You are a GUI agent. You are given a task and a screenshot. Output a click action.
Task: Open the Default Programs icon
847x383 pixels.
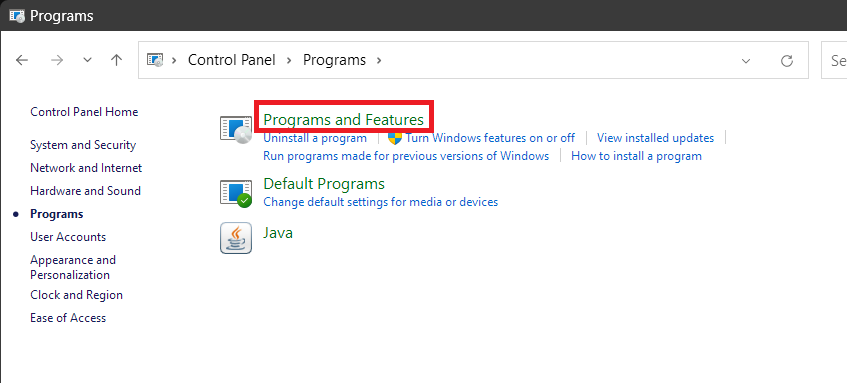(236, 193)
